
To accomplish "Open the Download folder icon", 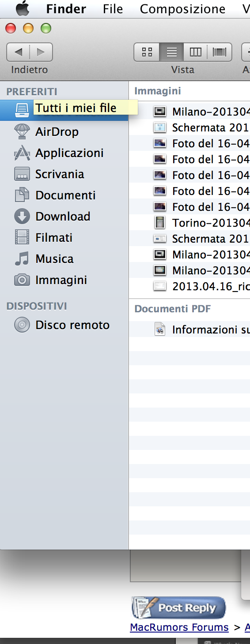I will (x=22, y=216).
